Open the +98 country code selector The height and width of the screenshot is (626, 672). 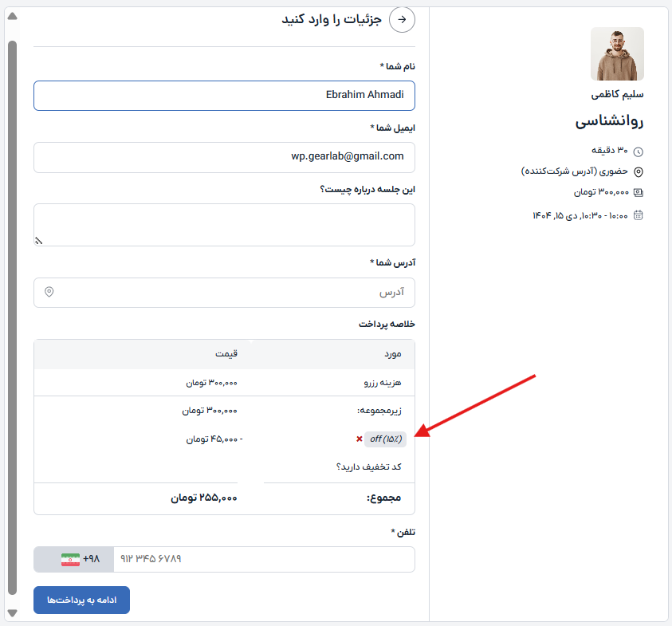tap(80, 559)
